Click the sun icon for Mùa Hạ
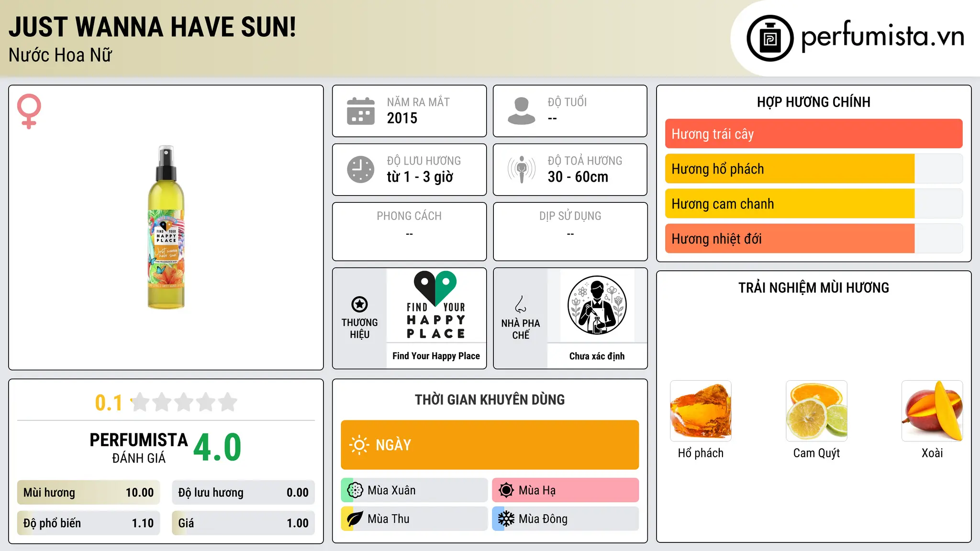 [506, 490]
